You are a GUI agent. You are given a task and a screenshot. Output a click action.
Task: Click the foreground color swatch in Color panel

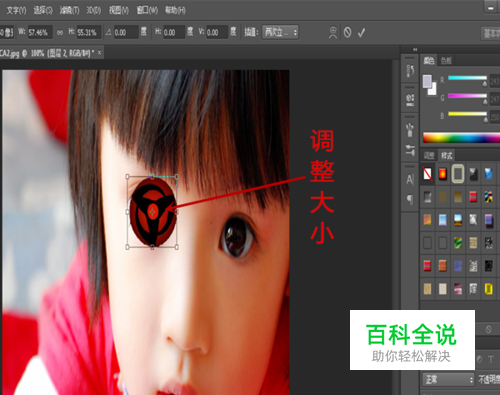pyautogui.click(x=427, y=81)
